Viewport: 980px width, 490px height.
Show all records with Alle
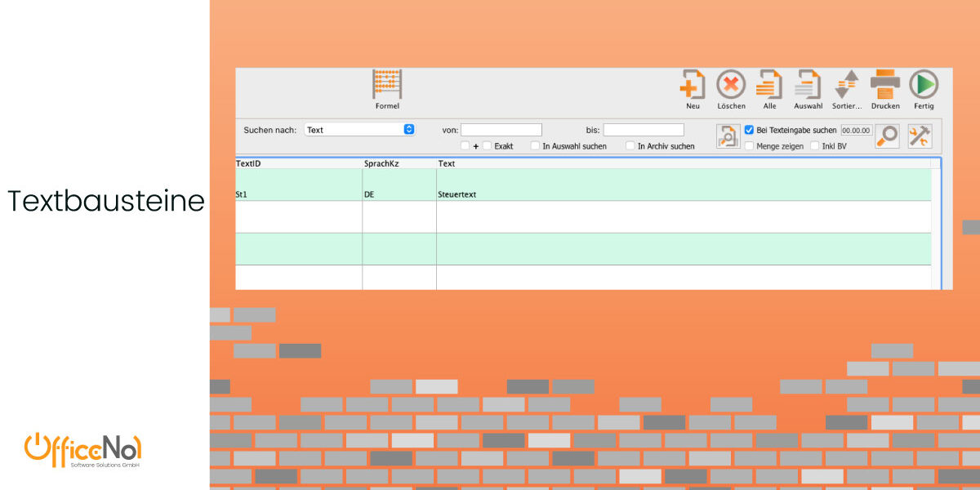pos(769,85)
